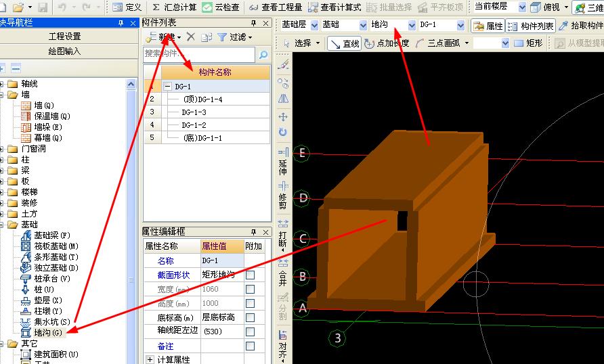This screenshot has width=604, height=364.
Task: Select the 矩形 rectangle tool
Action: tap(528, 43)
